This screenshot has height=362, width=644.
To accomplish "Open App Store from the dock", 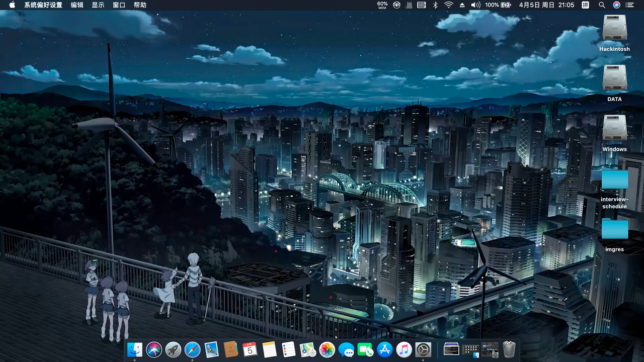I will (x=385, y=349).
